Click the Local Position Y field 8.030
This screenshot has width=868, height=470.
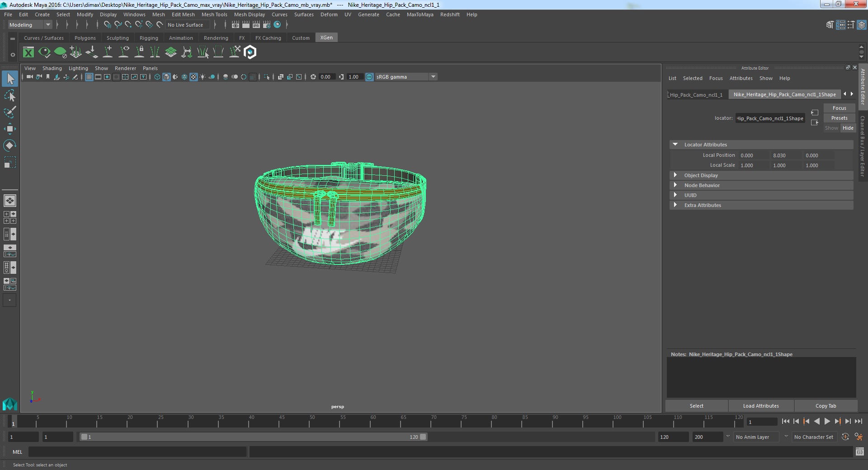[786, 155]
